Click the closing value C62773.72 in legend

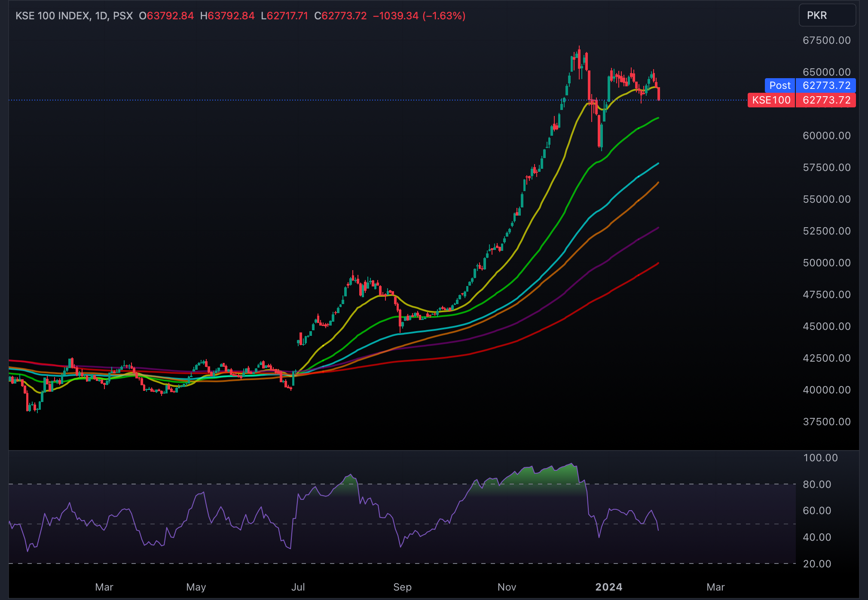tap(340, 16)
